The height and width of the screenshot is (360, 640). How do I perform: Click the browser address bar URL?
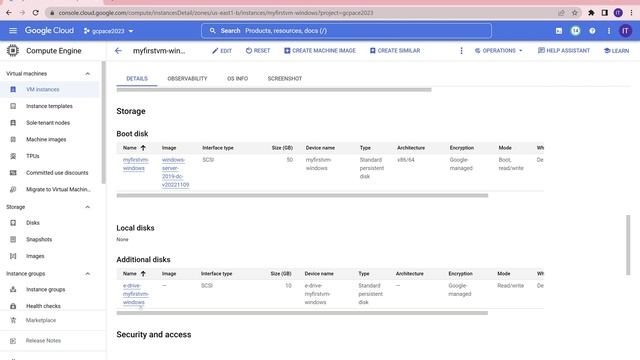pyautogui.click(x=216, y=13)
